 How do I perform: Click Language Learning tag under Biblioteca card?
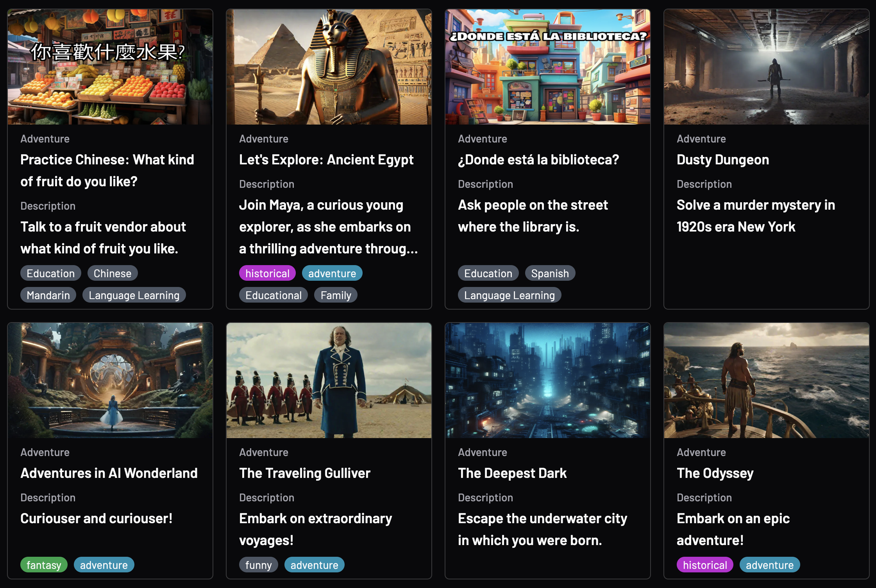point(509,295)
